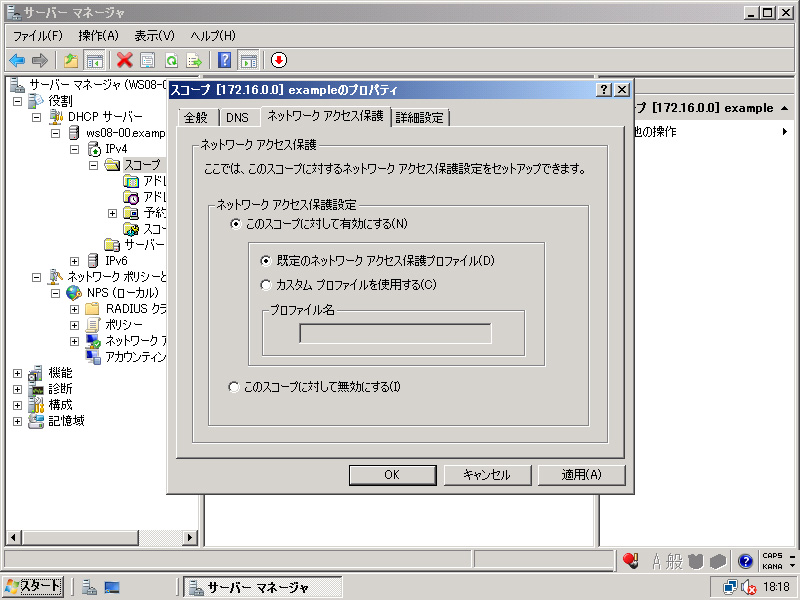Click the up one level folder icon
The height and width of the screenshot is (600, 800).
71,60
